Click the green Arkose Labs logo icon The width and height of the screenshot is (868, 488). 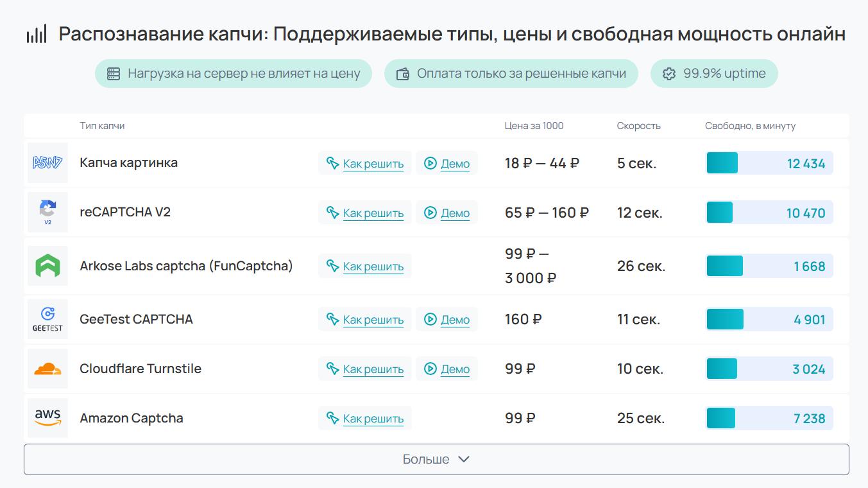pyautogui.click(x=47, y=266)
